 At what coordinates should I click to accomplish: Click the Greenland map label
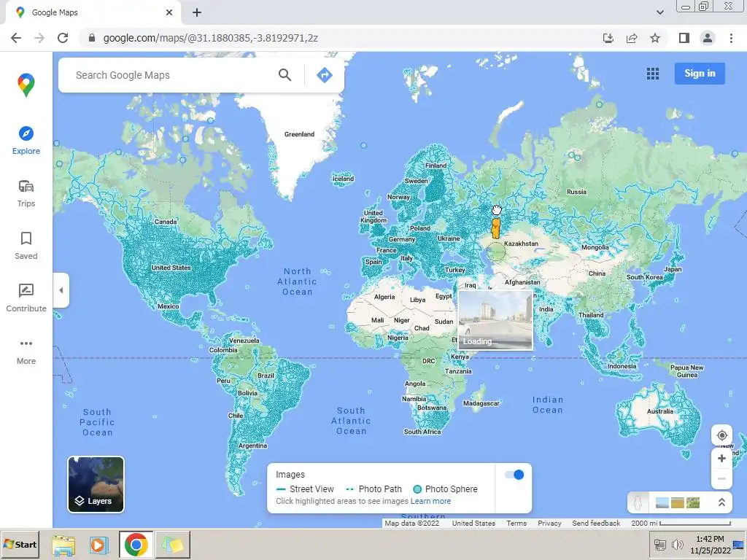299,134
